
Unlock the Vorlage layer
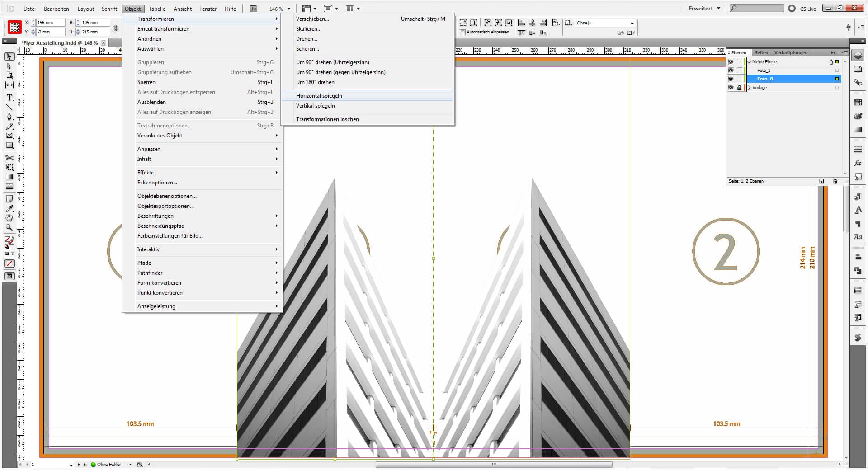[x=739, y=88]
